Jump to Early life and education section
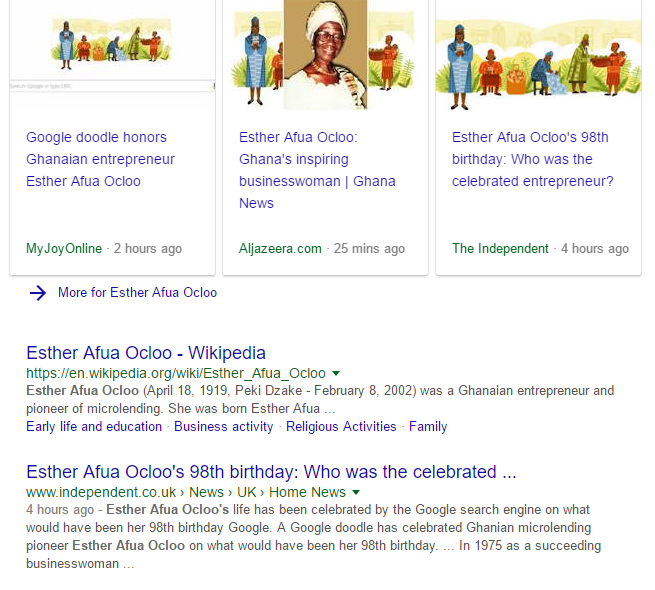 [94, 426]
